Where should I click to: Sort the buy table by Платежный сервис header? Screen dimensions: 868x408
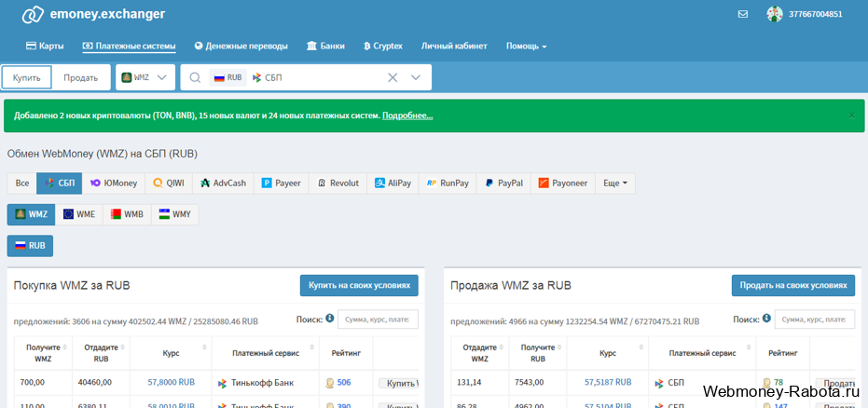click(266, 353)
